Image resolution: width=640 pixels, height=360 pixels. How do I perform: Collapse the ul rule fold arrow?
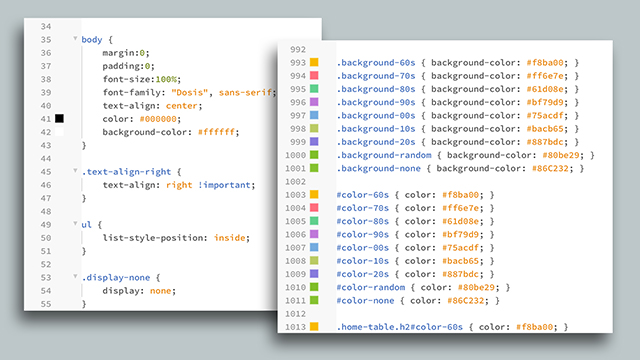[75, 224]
